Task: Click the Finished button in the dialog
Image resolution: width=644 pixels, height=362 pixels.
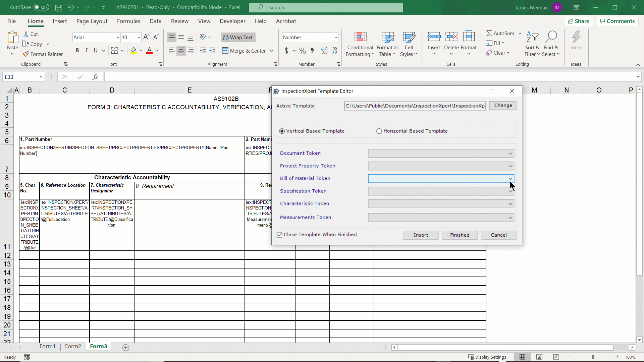Action: coord(459,235)
